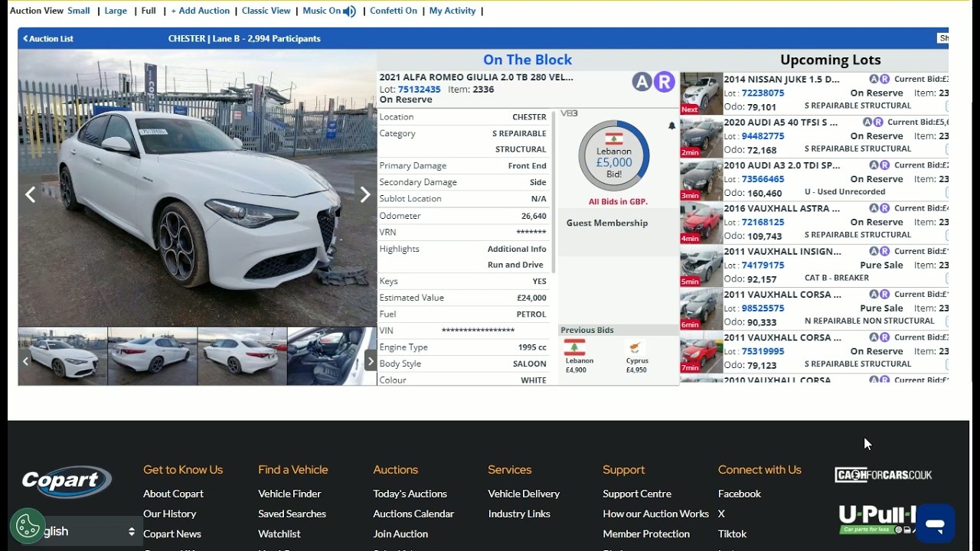Image resolution: width=980 pixels, height=551 pixels.
Task: Open Auctions Calendar footer link
Action: (x=413, y=514)
